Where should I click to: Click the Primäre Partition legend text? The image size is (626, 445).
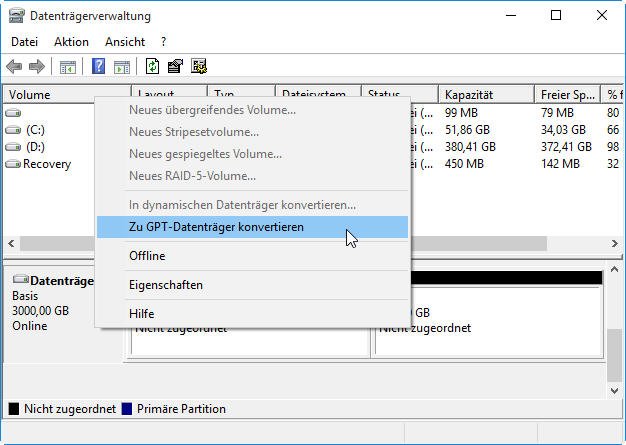point(181,409)
